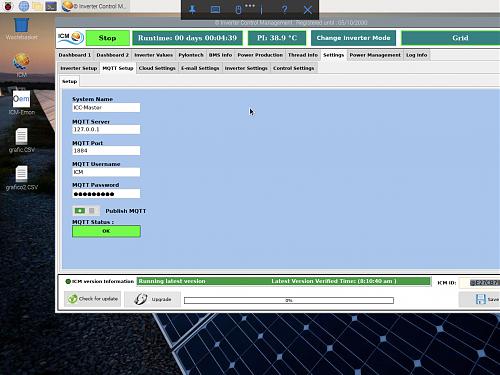Open the ICM-Emon desktop shortcut
The width and height of the screenshot is (500, 375).
click(x=21, y=103)
